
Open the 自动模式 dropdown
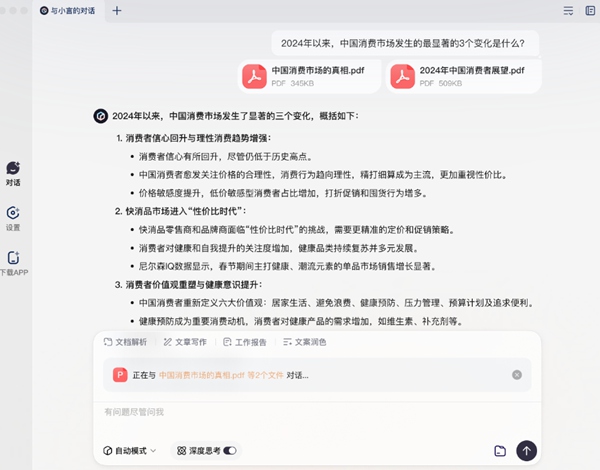[129, 451]
